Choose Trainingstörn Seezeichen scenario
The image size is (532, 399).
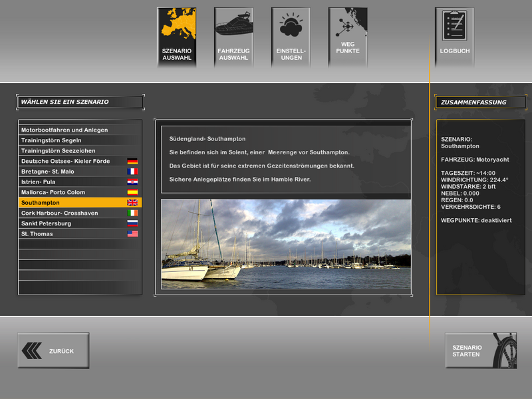(x=58, y=151)
